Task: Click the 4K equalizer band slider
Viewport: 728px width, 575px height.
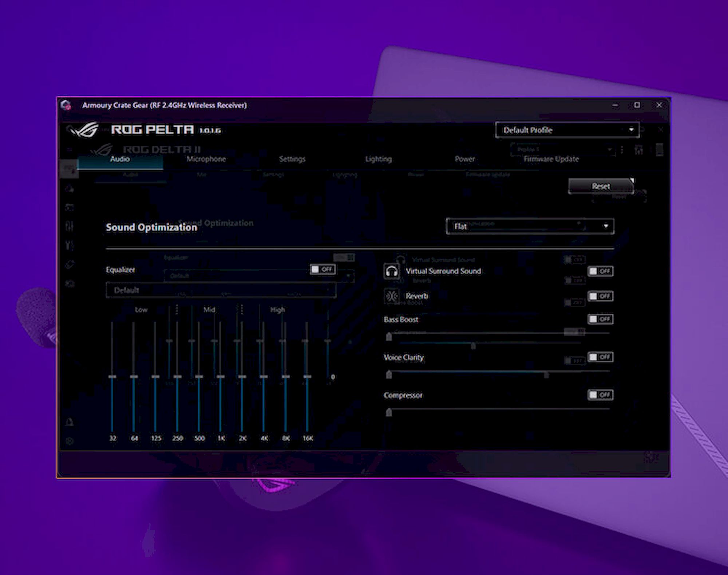Action: [264, 377]
